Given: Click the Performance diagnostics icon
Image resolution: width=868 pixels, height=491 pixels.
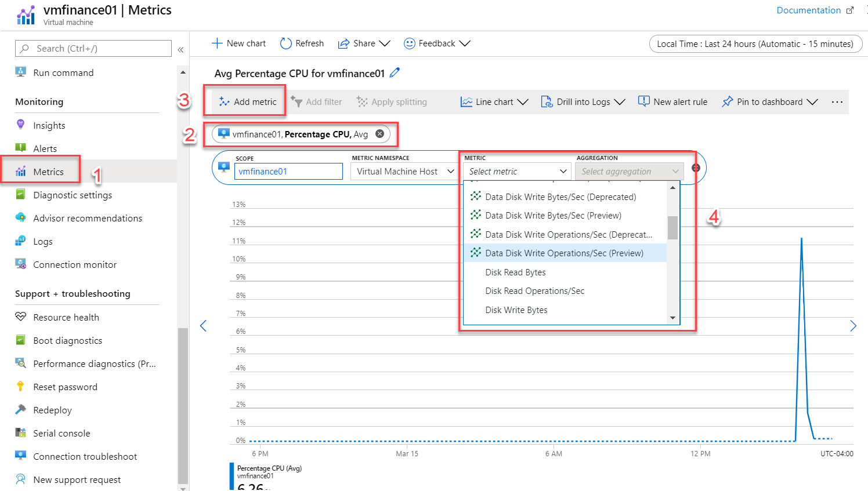Looking at the screenshot, I should pos(21,363).
